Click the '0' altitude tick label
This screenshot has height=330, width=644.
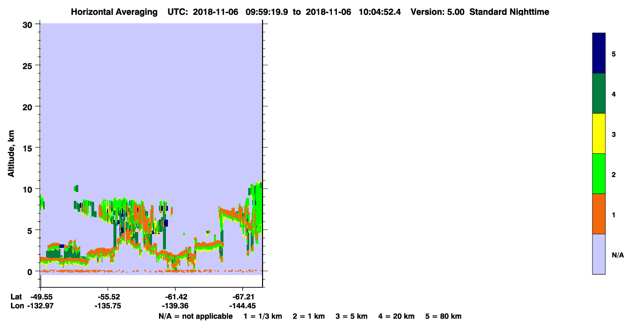31,271
